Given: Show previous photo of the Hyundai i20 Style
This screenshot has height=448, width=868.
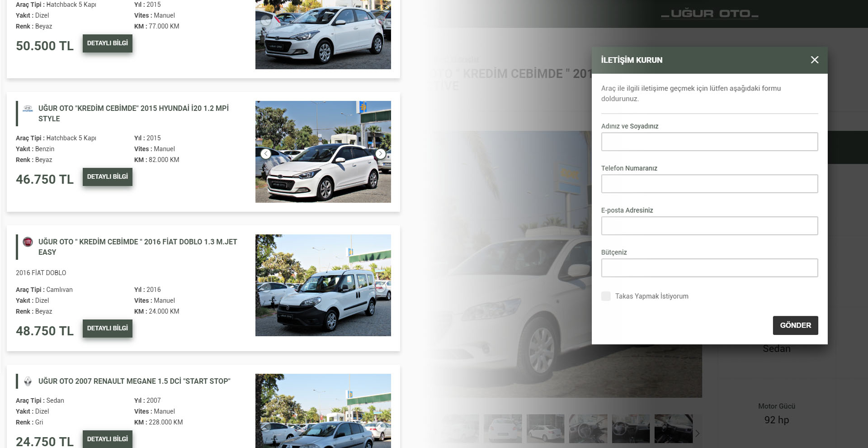Looking at the screenshot, I should pos(266,154).
